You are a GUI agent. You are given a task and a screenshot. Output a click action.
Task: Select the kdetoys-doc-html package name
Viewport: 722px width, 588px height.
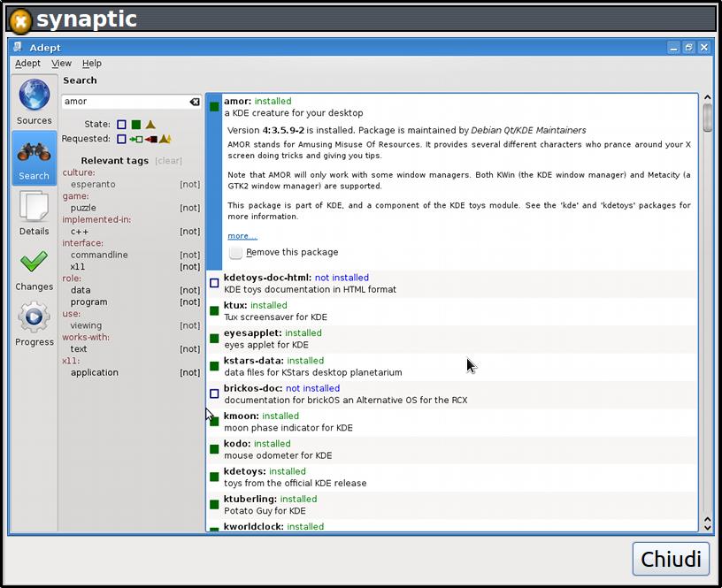coord(267,278)
